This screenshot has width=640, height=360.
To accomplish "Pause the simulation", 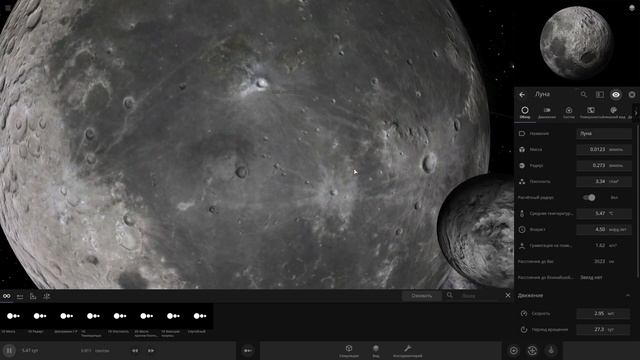I will [9, 350].
